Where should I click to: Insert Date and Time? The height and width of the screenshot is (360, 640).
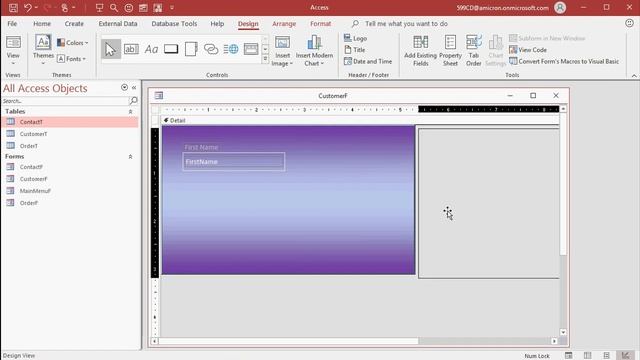368,61
